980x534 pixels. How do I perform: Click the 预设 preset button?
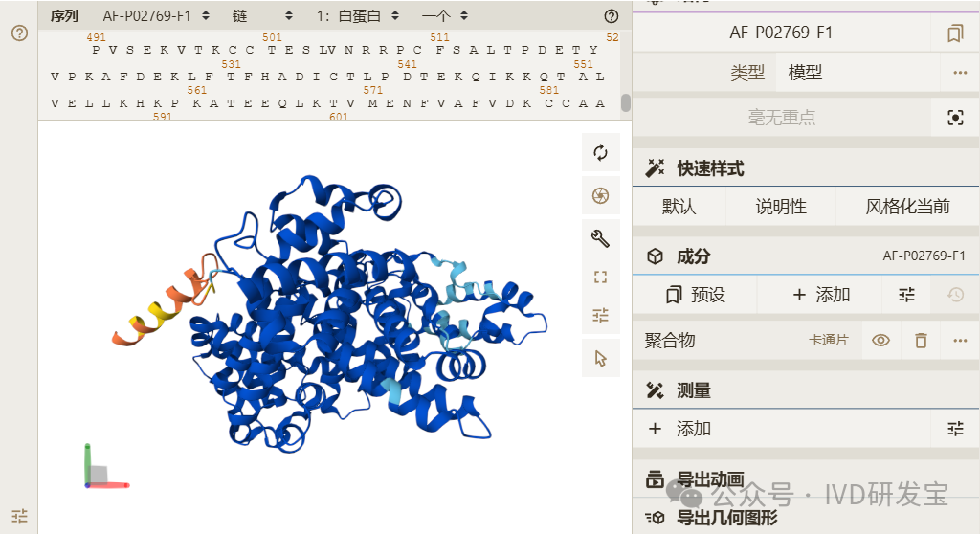pos(695,295)
